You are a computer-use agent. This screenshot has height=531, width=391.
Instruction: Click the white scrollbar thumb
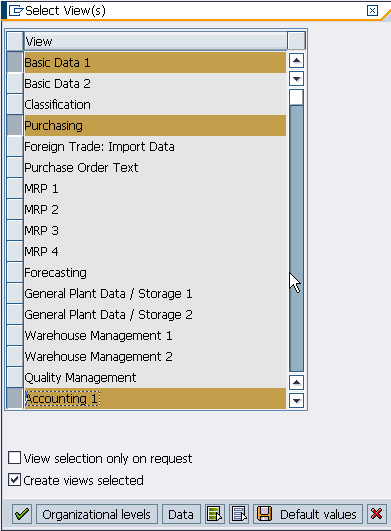coord(297,98)
